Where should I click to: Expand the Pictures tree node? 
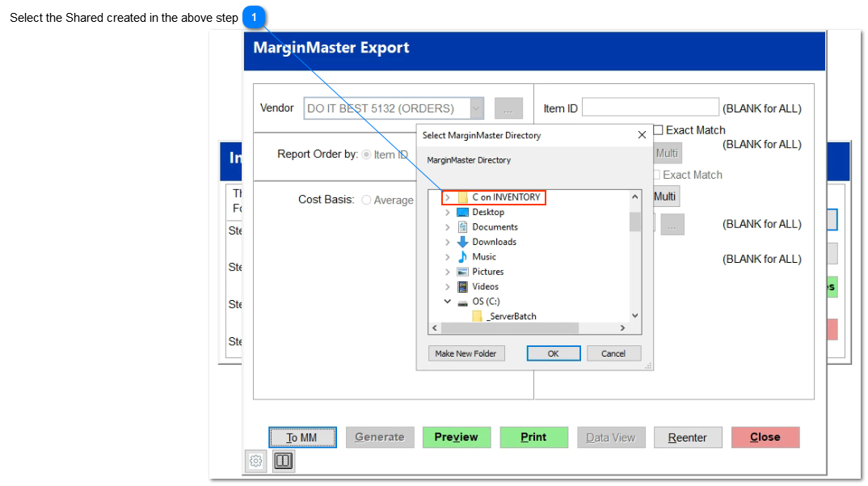tap(447, 272)
